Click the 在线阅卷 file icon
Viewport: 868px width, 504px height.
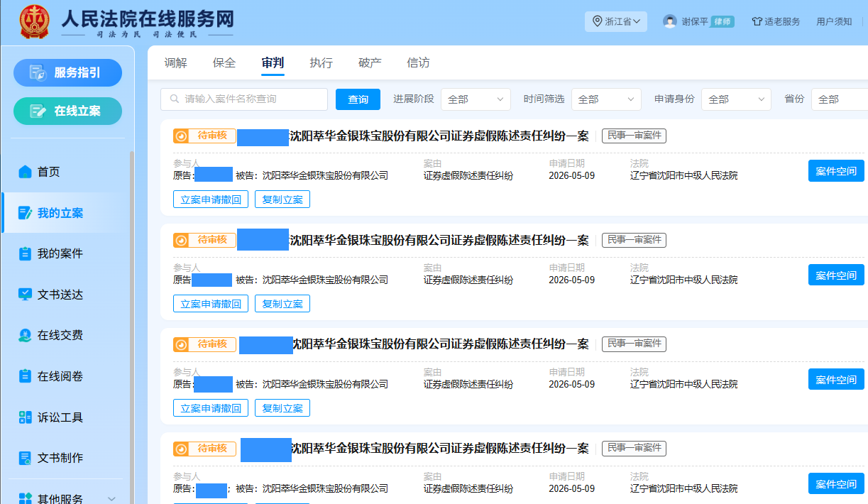point(26,376)
